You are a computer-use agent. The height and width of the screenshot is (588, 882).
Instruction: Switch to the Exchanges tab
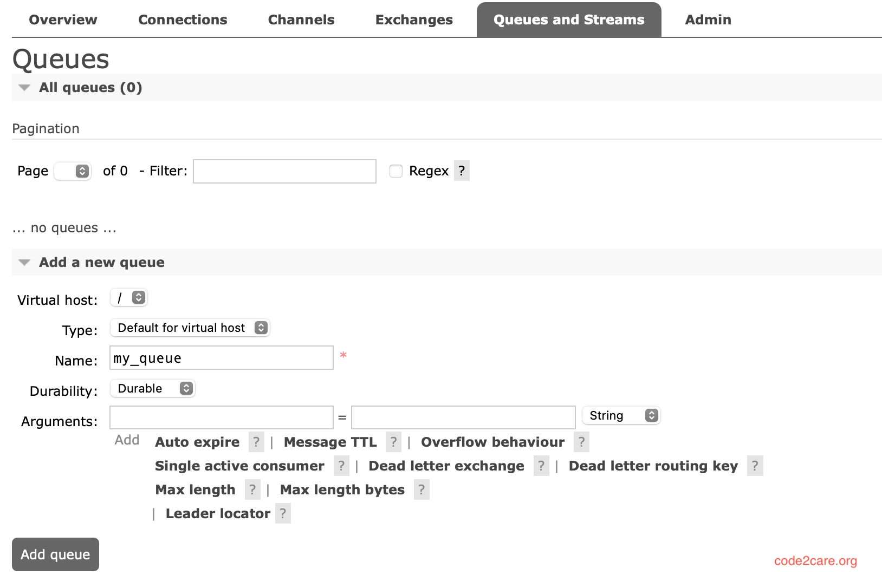(x=413, y=19)
